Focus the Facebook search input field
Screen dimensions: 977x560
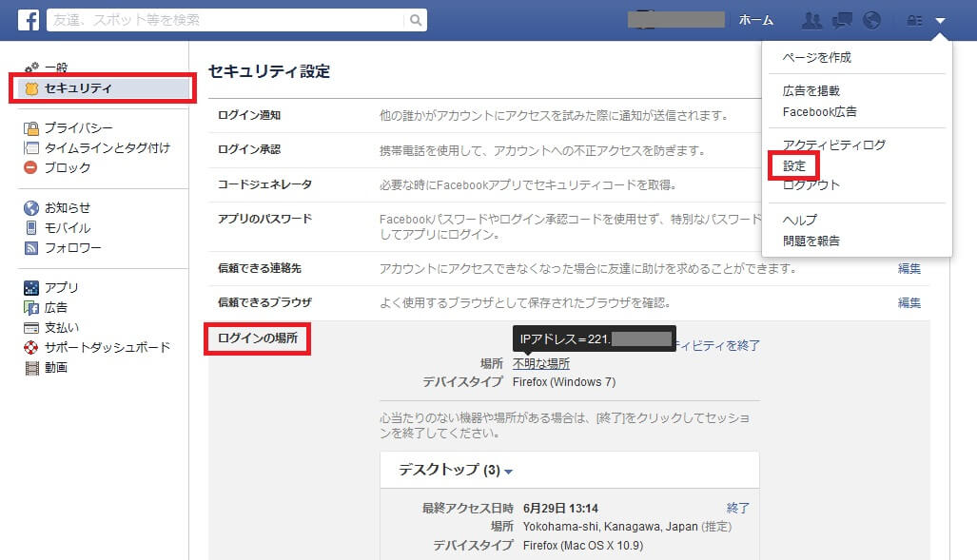[226, 20]
